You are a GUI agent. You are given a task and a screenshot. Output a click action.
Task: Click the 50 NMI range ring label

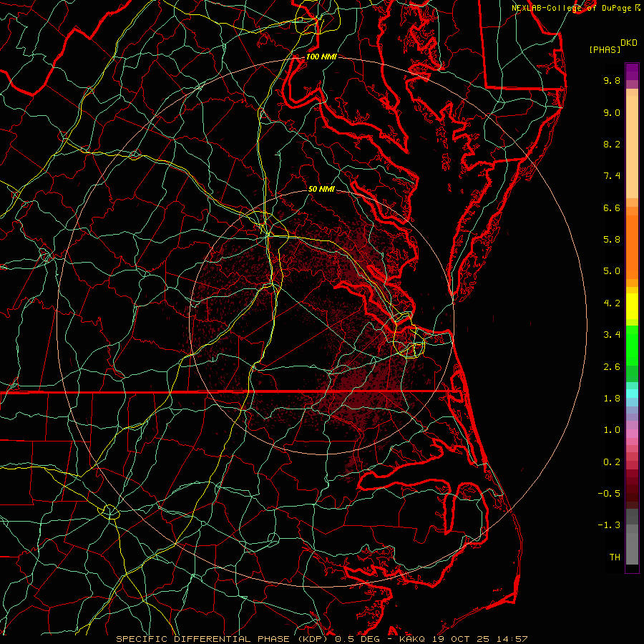tap(321, 189)
